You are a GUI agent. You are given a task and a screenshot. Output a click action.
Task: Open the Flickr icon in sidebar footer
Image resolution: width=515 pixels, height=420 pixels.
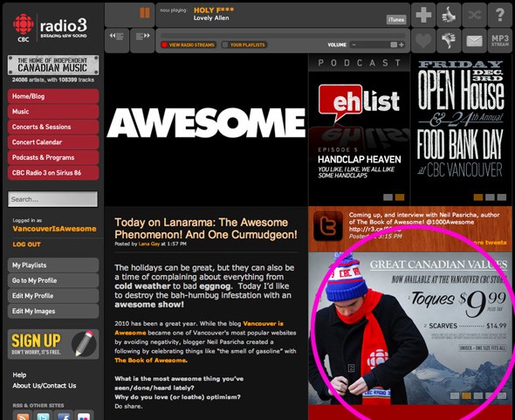tap(84, 416)
